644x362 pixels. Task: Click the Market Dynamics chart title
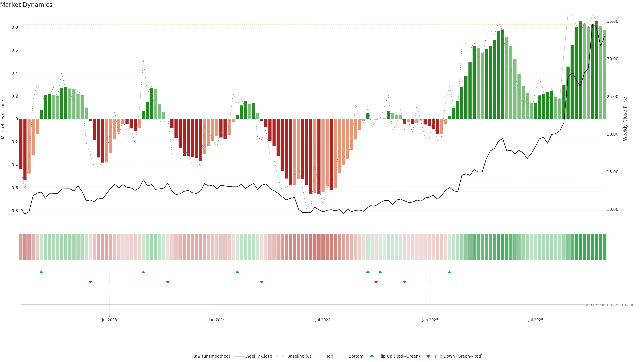click(x=26, y=5)
